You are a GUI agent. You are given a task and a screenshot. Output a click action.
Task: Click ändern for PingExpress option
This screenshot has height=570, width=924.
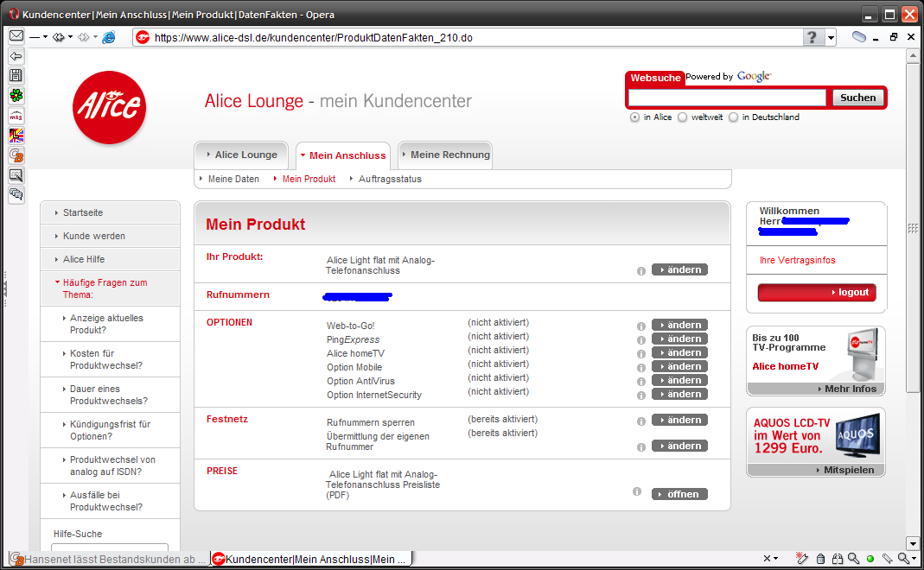pos(679,339)
